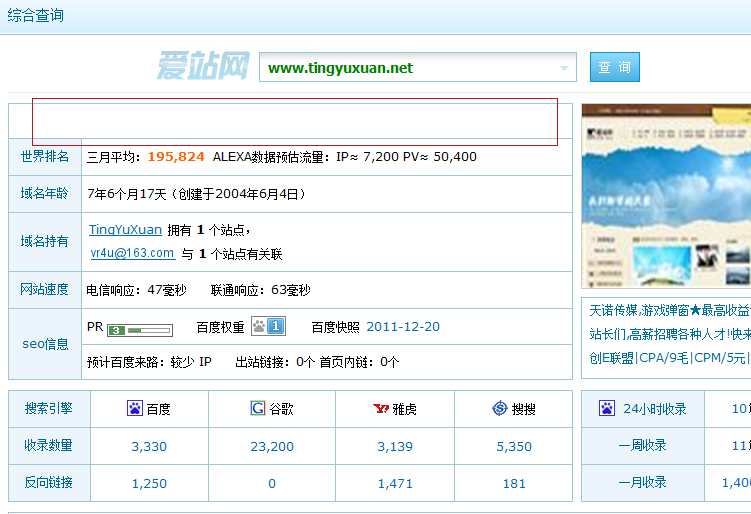Image resolution: width=751 pixels, height=514 pixels.
Task: Click the 搜索引擎 header cell
Action: 48,408
